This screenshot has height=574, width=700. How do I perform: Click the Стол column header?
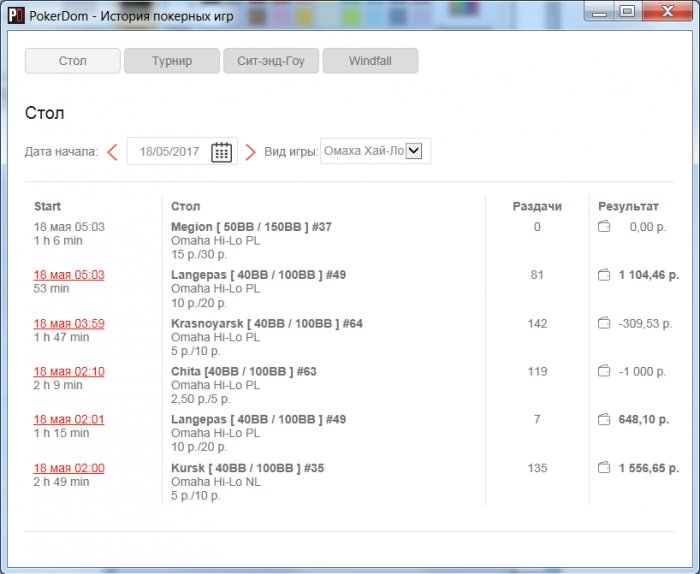pyautogui.click(x=186, y=206)
